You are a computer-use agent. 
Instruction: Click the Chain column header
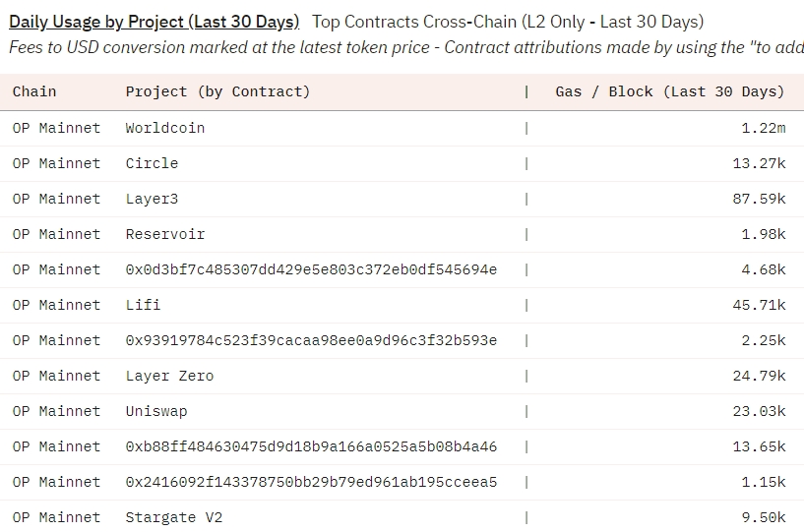34,91
